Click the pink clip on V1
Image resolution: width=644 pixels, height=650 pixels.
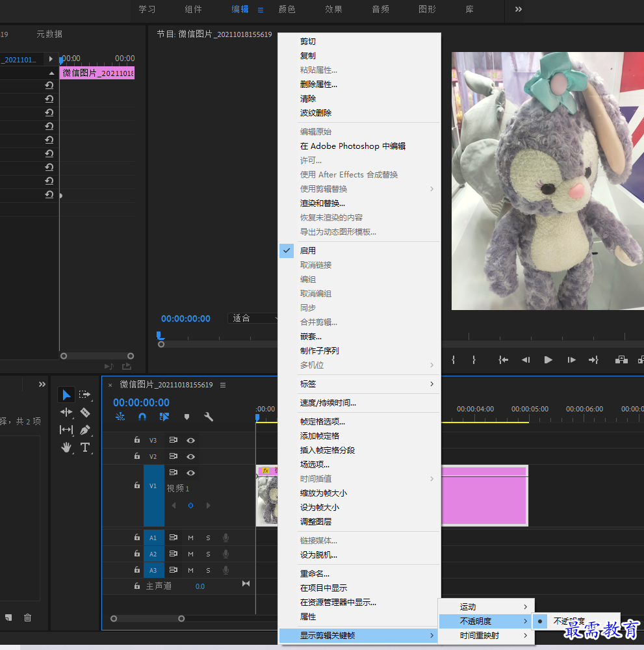[484, 496]
